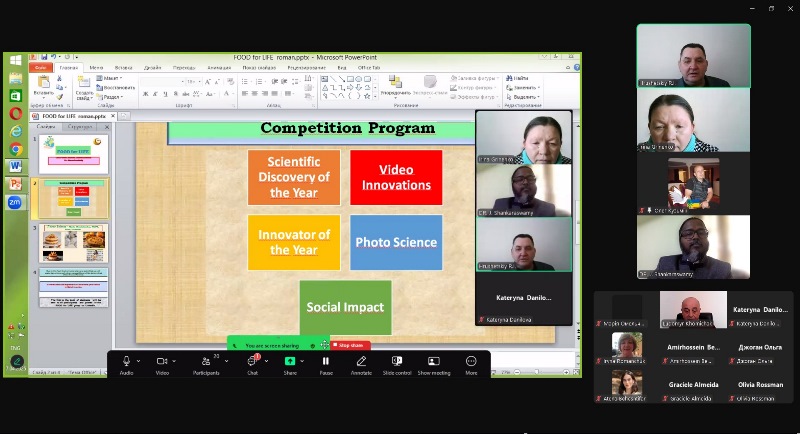Click Найти find button
This screenshot has width=800, height=434.
point(517,78)
